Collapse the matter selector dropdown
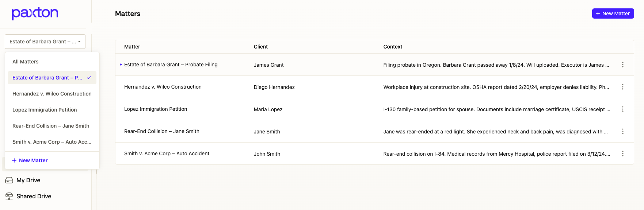644x210 pixels. 45,42
